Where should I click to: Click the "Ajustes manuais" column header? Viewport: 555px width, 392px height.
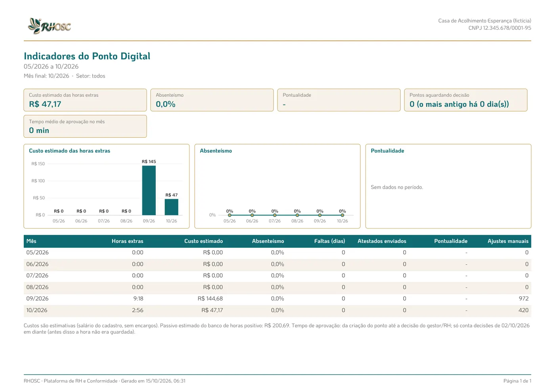point(508,241)
